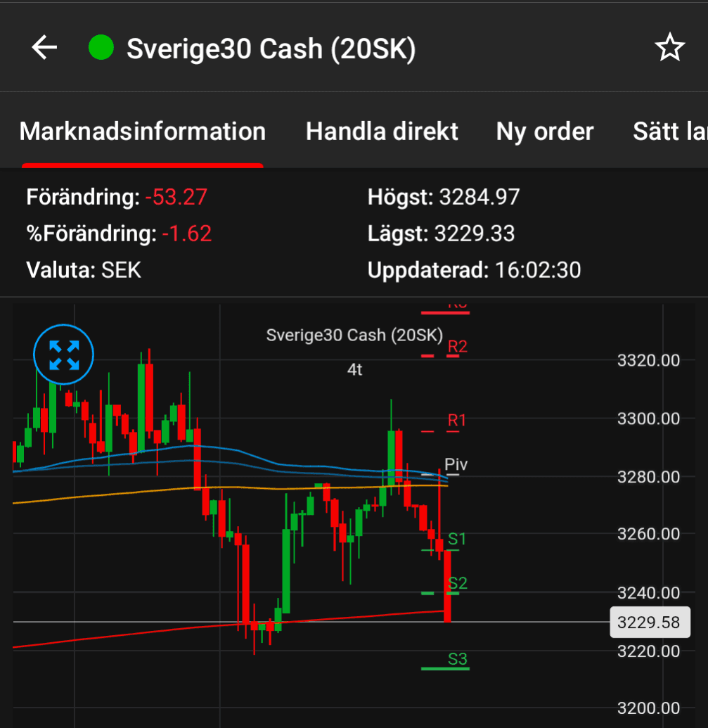Add Sverige30 Cash to favorites with star
Screen dimensions: 708x728
(669, 47)
